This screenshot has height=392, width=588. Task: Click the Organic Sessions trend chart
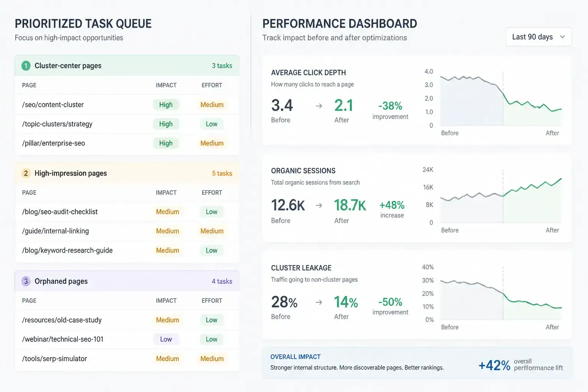(x=501, y=196)
